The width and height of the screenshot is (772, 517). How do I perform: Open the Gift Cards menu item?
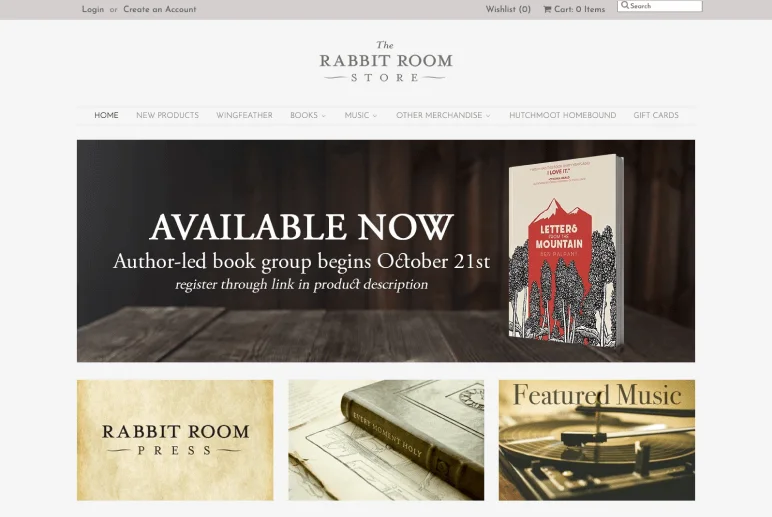pyautogui.click(x=656, y=115)
